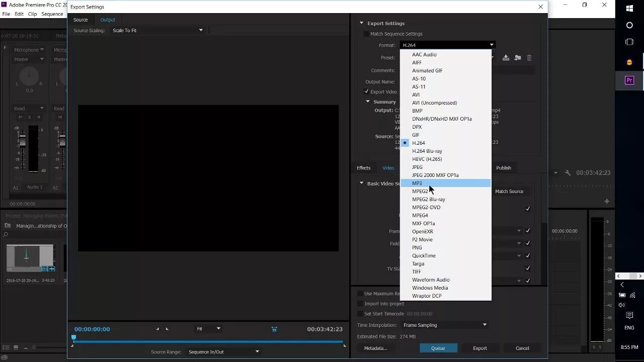This screenshot has height=362, width=644.
Task: Collapse the Export Settings section
Action: tap(361, 23)
